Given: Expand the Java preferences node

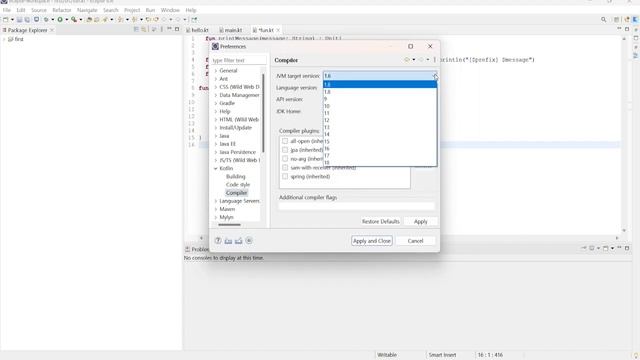Looking at the screenshot, I should click(216, 136).
